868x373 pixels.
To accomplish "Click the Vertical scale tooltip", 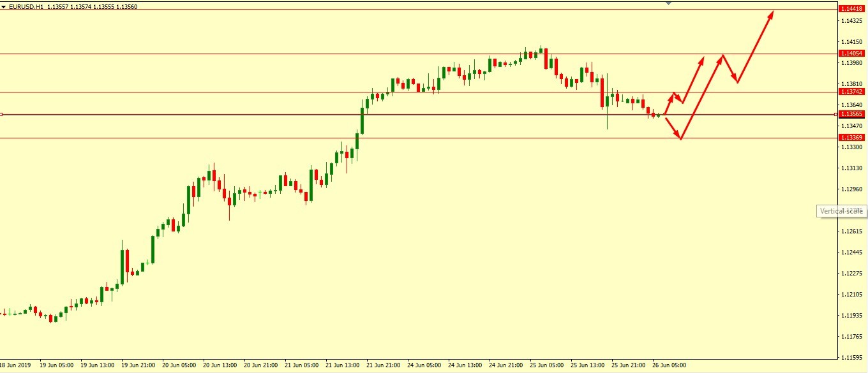I will click(841, 210).
